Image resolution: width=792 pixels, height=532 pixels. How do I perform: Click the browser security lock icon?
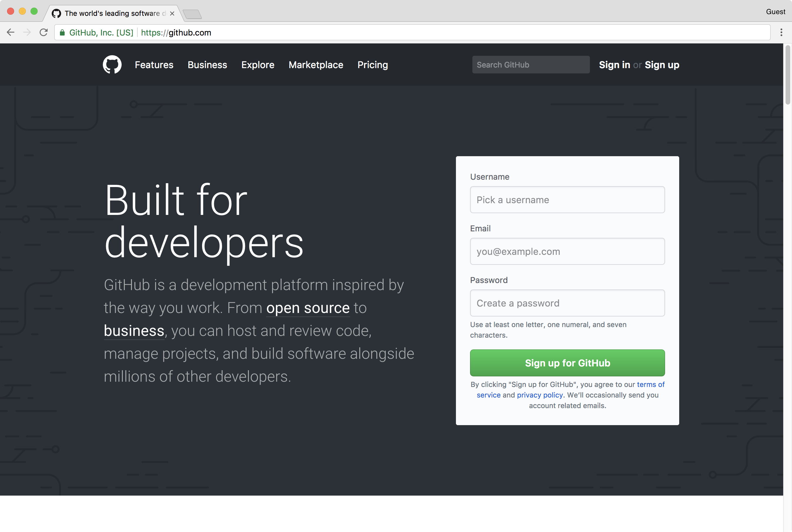click(x=63, y=33)
